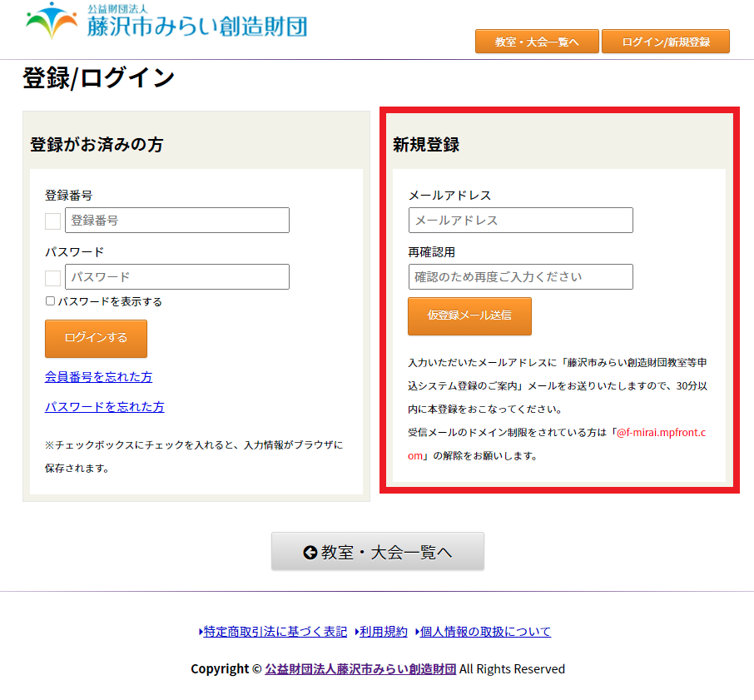Screen dimensions: 754x700
Task: Click the left-arrow circle icon at the bottom
Action: (310, 552)
